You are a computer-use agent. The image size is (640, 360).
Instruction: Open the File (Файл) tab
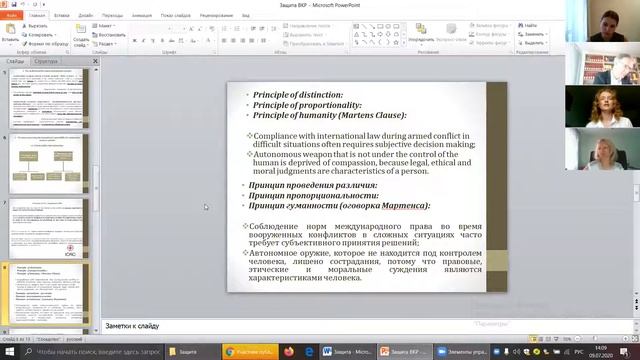[x=11, y=16]
